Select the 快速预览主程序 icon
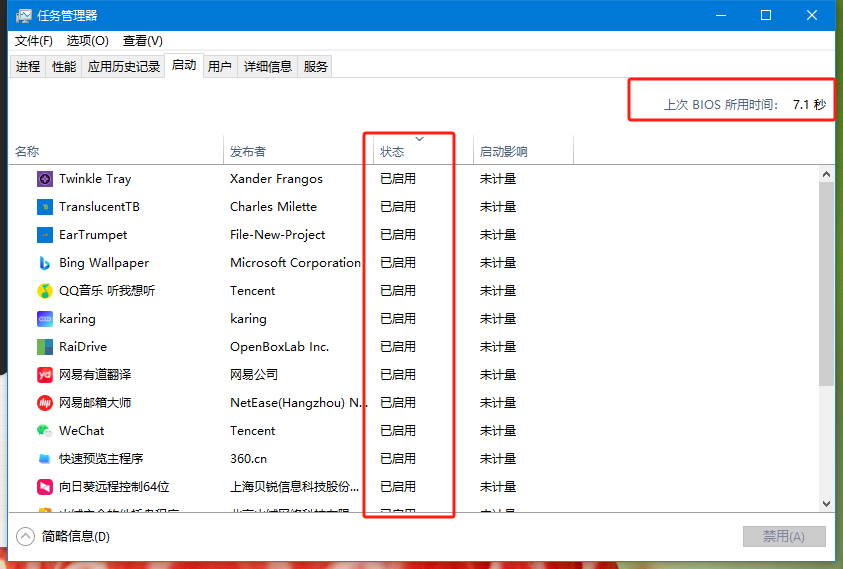This screenshot has height=569, width=843. [45, 458]
